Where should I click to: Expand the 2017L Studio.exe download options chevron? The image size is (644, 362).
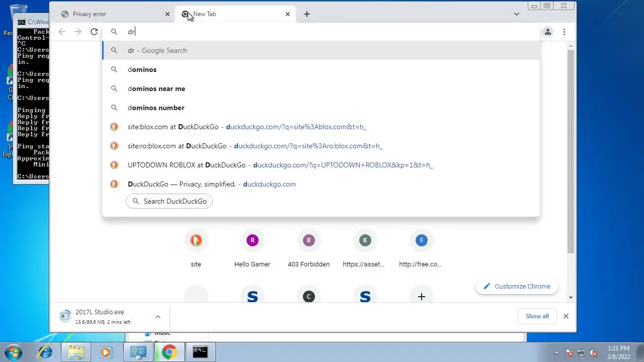coord(158,317)
